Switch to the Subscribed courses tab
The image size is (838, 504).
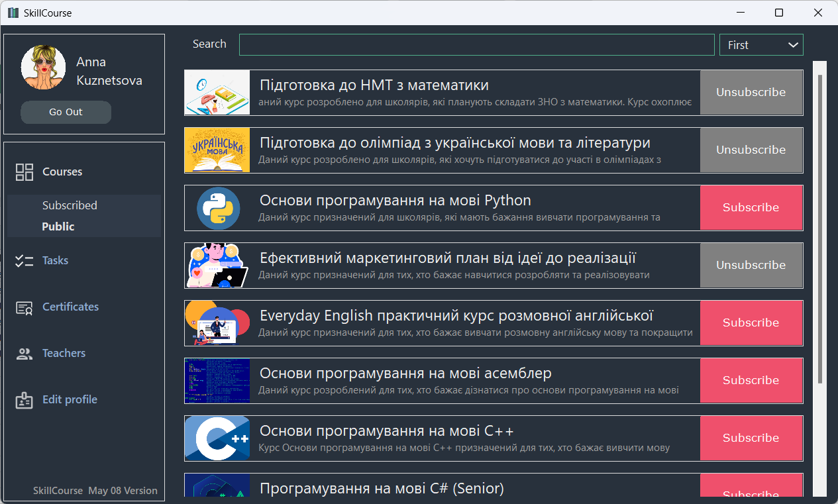pyautogui.click(x=70, y=205)
